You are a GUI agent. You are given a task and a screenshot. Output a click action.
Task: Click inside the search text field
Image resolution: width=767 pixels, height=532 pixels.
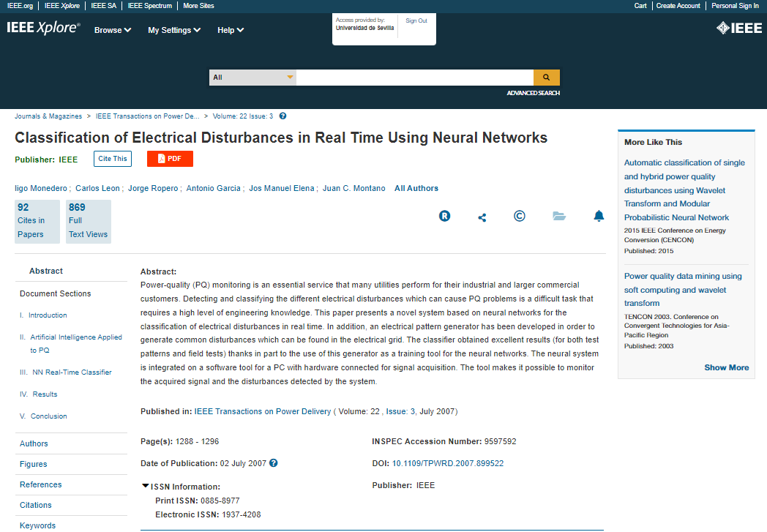point(414,78)
